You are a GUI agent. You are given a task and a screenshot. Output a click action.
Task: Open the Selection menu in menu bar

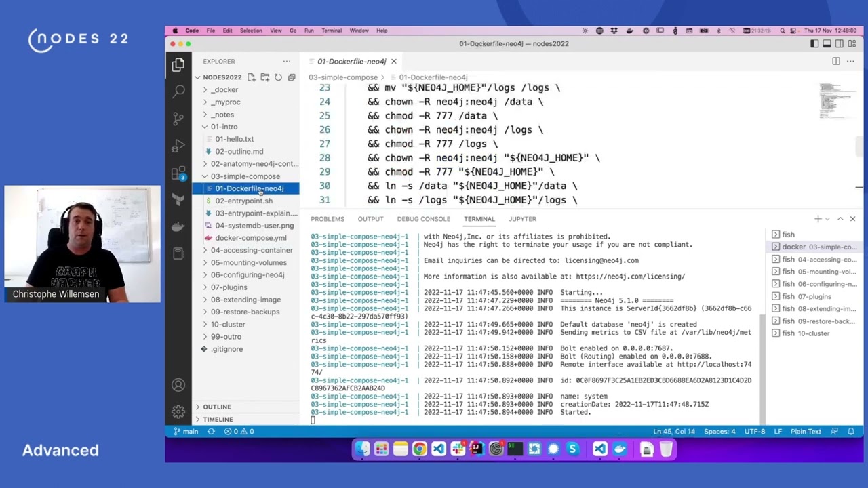250,30
